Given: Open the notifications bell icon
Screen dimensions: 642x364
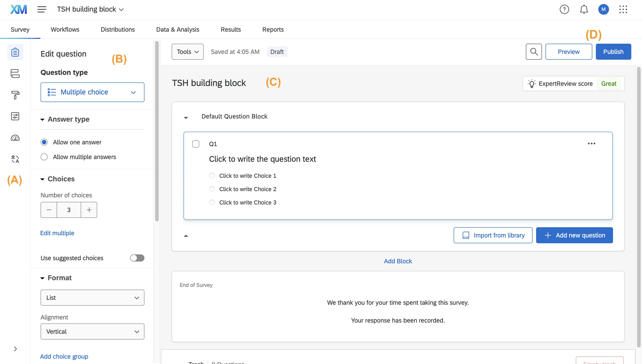Looking at the screenshot, I should tap(584, 10).
